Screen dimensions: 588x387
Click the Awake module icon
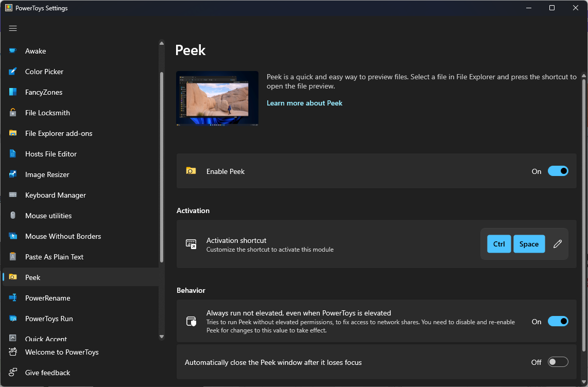(13, 51)
